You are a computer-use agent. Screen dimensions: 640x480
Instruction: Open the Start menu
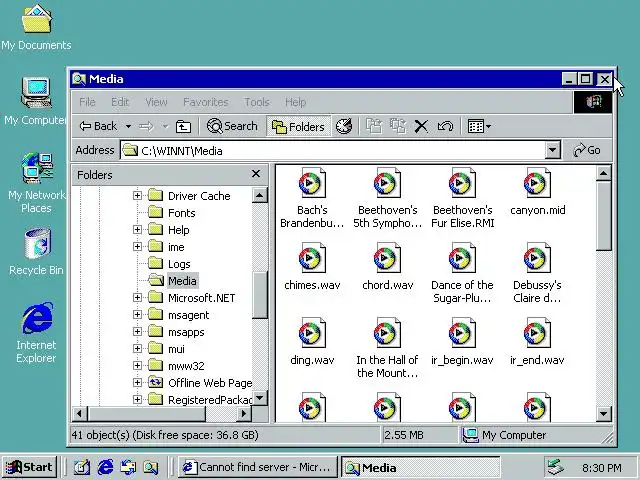(x=29, y=467)
